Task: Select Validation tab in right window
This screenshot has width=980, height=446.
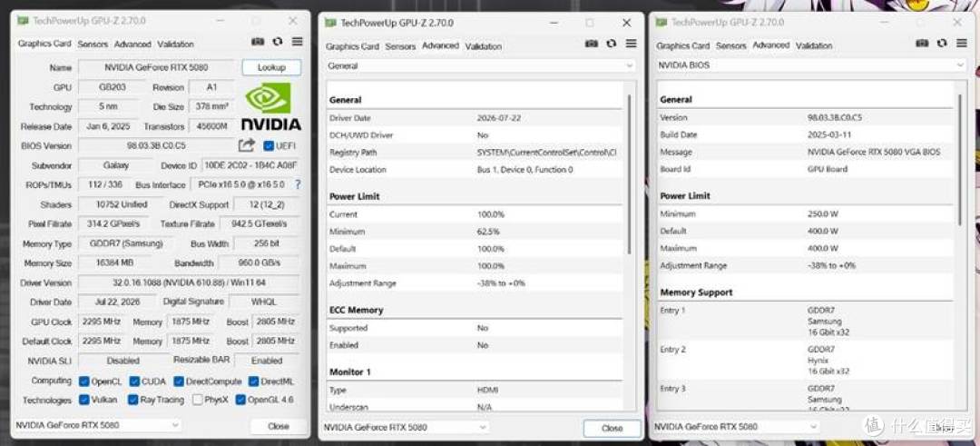Action: coord(814,45)
